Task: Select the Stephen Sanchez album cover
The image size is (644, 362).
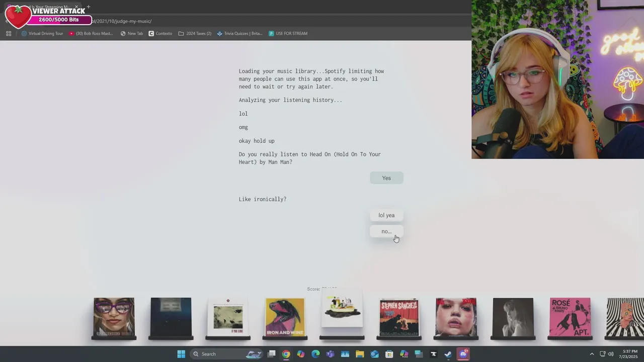Action: pyautogui.click(x=399, y=317)
